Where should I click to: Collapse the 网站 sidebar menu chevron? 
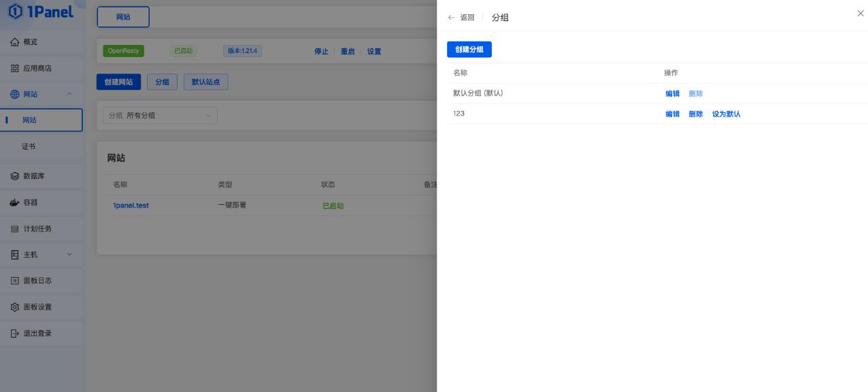(x=69, y=95)
